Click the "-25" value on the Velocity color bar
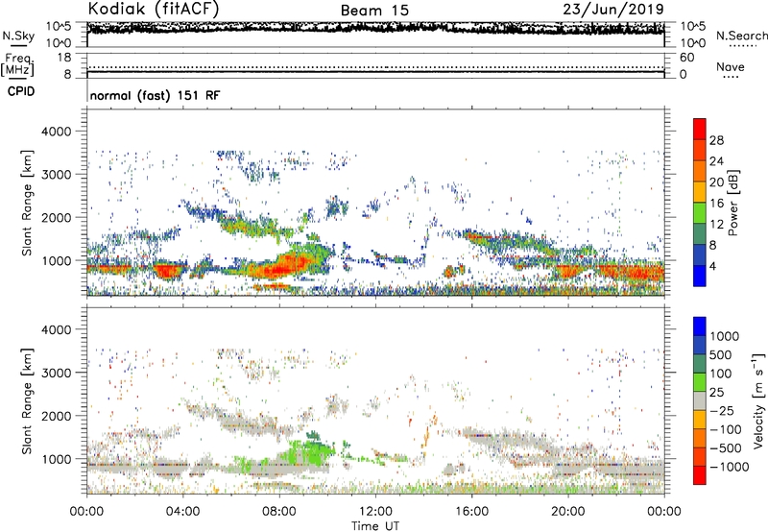Viewport: 768px width, 532px height. coord(722,411)
